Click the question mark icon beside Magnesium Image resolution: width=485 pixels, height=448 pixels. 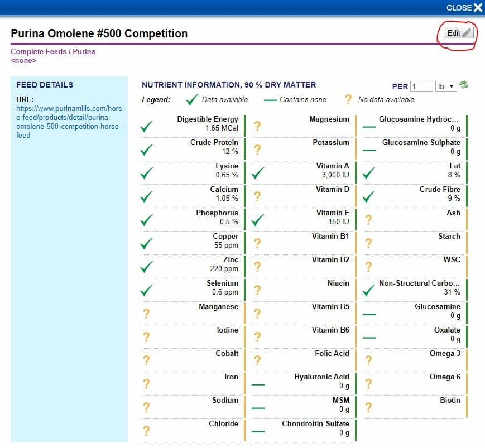point(257,126)
